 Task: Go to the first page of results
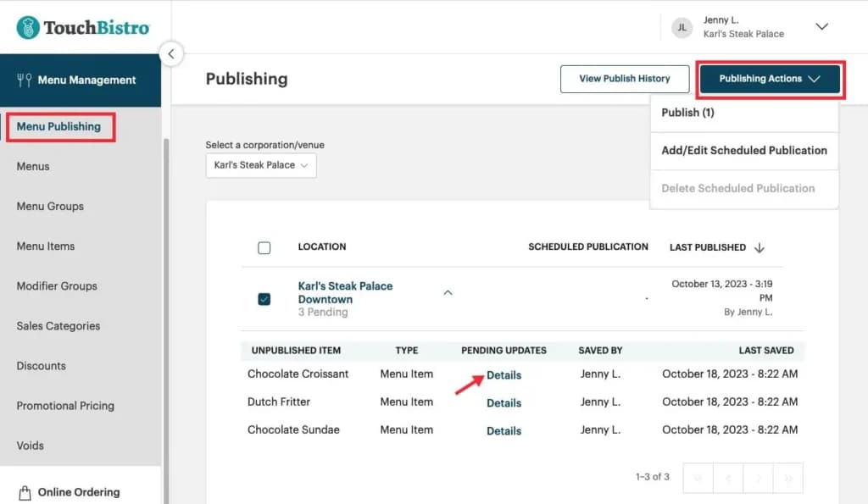(x=698, y=478)
